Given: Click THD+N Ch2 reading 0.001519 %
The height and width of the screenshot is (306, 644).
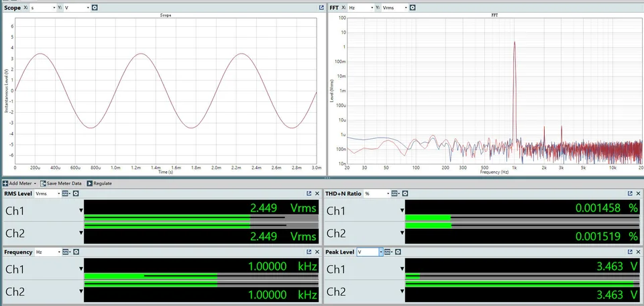Looking at the screenshot, I should (x=606, y=237).
